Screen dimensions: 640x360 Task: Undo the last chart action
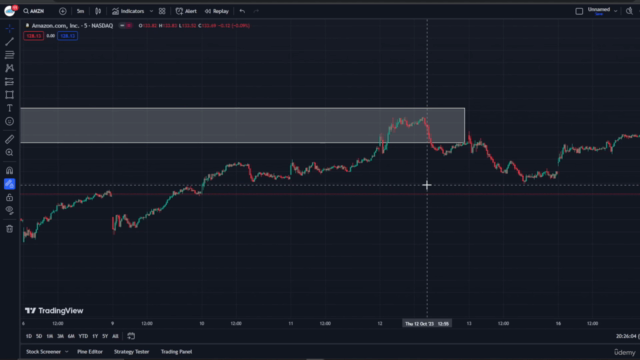[242, 11]
